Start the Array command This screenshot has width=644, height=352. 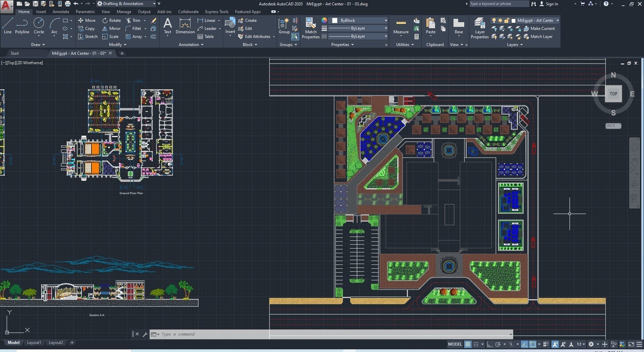[134, 37]
